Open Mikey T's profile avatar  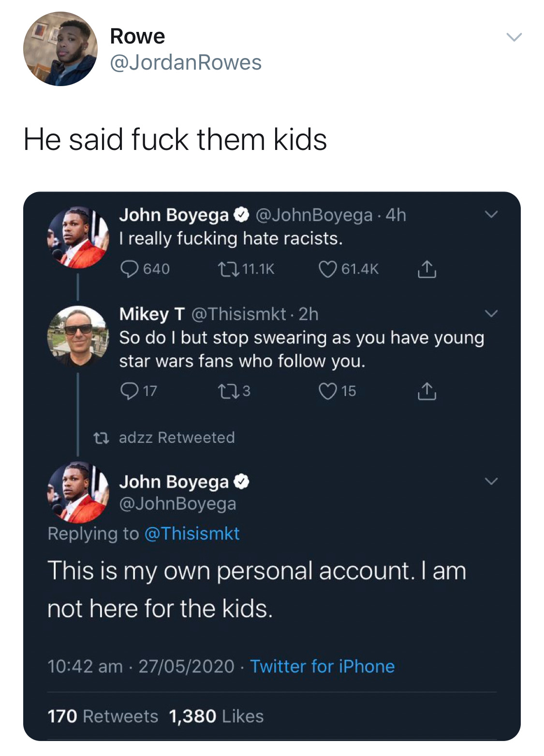click(x=78, y=337)
